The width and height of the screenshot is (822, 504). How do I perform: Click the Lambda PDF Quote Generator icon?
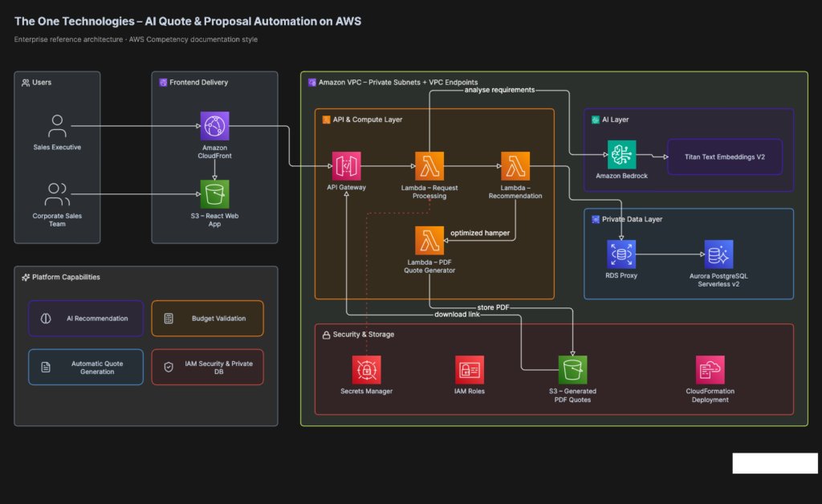coord(429,241)
